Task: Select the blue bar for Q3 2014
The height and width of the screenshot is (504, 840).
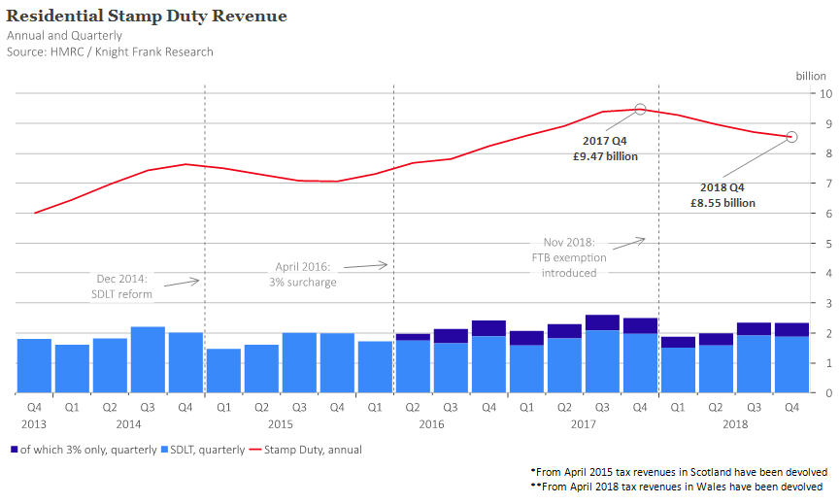Action: click(x=148, y=359)
